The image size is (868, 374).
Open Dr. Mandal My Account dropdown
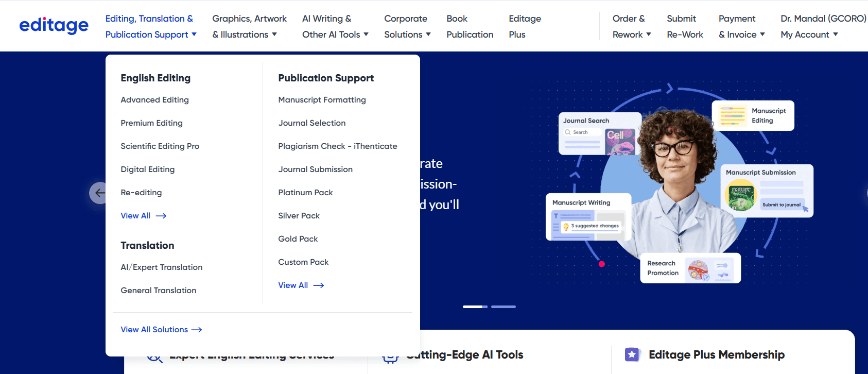pyautogui.click(x=823, y=26)
